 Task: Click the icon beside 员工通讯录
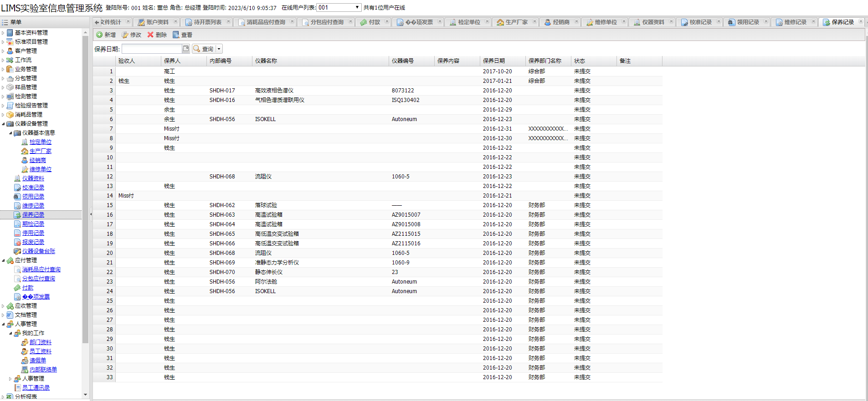pos(17,388)
